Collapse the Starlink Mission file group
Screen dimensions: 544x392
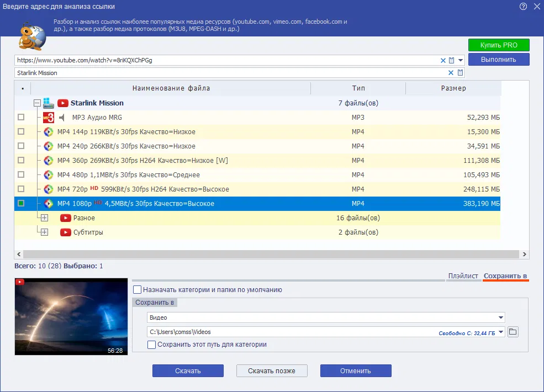[x=37, y=103]
